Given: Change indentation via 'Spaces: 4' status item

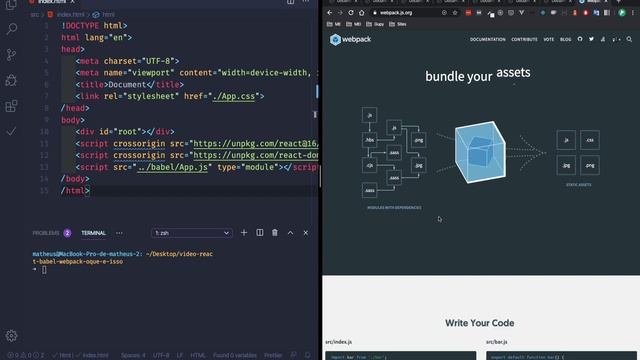Looking at the screenshot, I should [x=133, y=355].
